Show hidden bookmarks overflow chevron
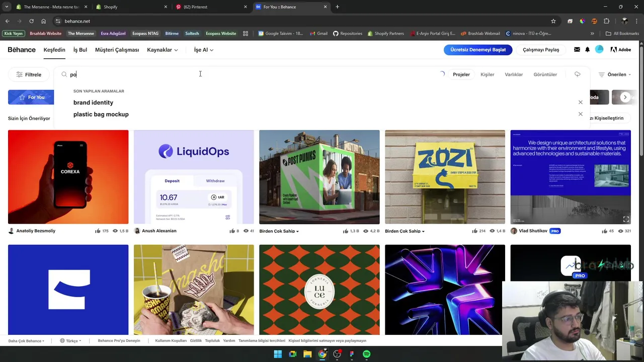 [592, 34]
